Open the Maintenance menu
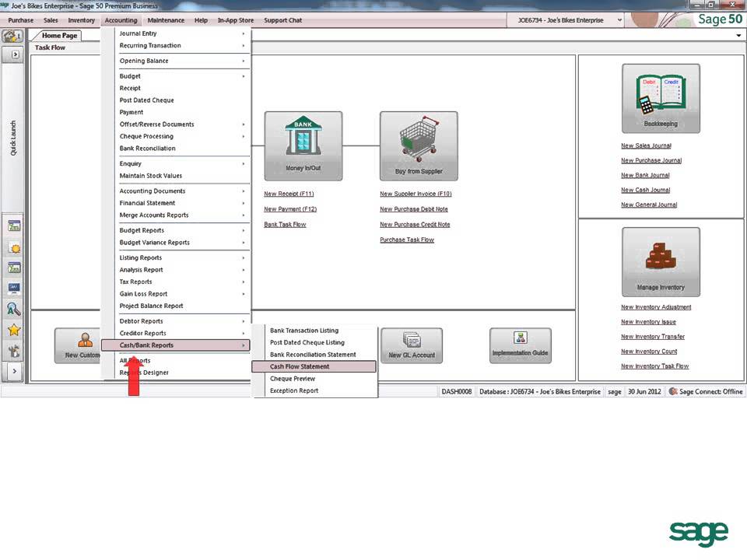Viewport: 747px width, 560px height. 166,20
